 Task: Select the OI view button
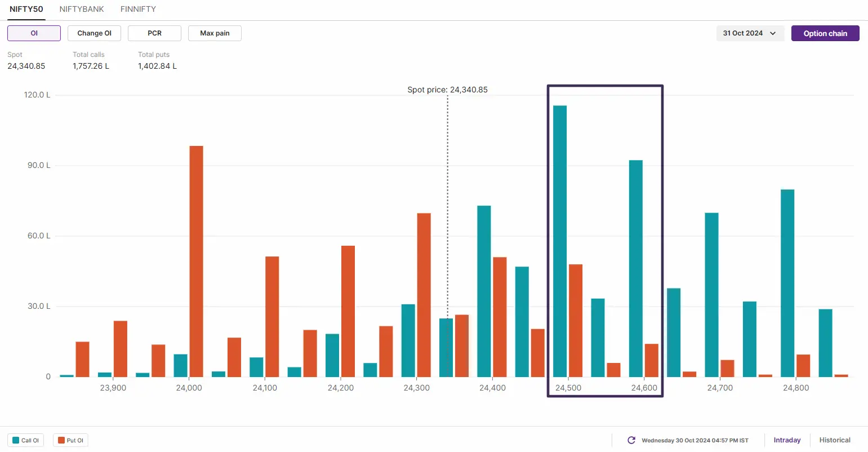(x=34, y=33)
